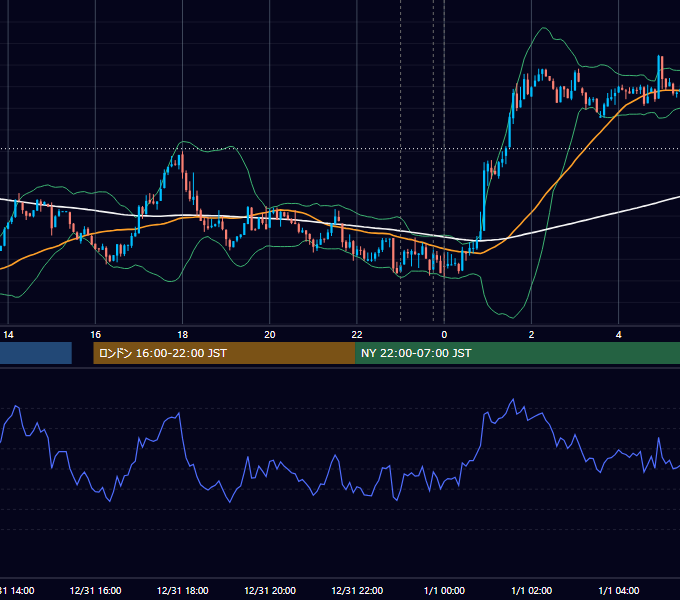Viewport: 680px width, 600px height.
Task: Click the 16 hour label on the price chart axis
Action: point(95,335)
